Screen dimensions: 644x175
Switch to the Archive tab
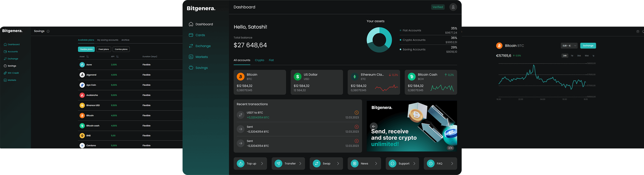[125, 40]
